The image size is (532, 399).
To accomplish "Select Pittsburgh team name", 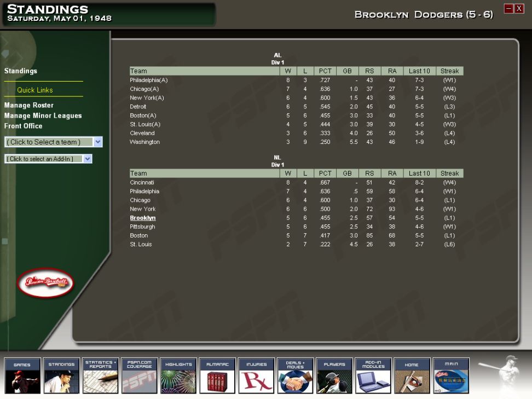I will click(x=142, y=227).
